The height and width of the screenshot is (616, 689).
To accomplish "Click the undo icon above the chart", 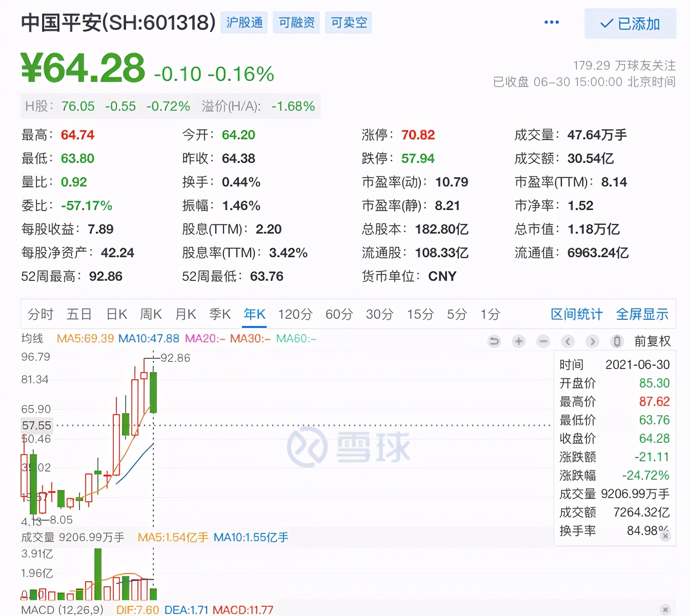I will coord(494,341).
